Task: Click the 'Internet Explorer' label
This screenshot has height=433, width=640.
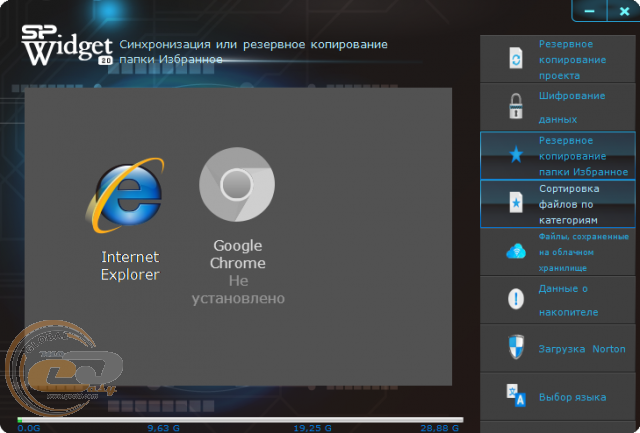Action: pyautogui.click(x=130, y=266)
